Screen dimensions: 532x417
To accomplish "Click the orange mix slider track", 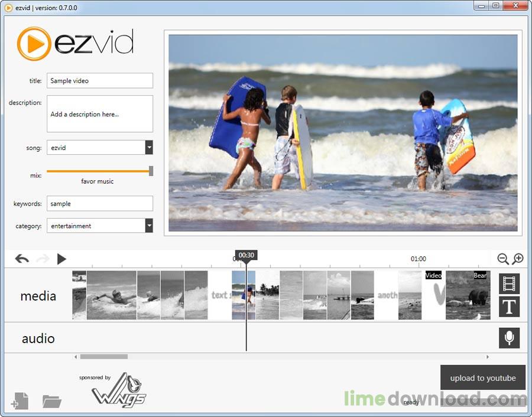I will point(98,171).
